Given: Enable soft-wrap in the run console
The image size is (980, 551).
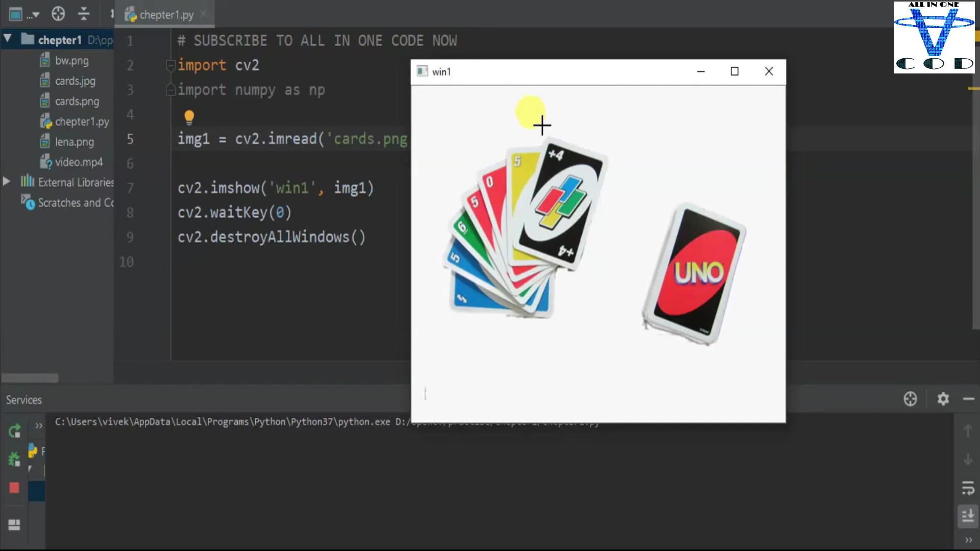Looking at the screenshot, I should pos(968,487).
